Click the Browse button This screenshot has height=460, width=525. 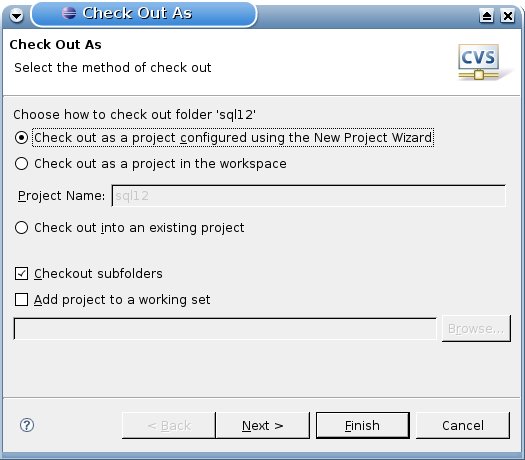click(x=476, y=328)
